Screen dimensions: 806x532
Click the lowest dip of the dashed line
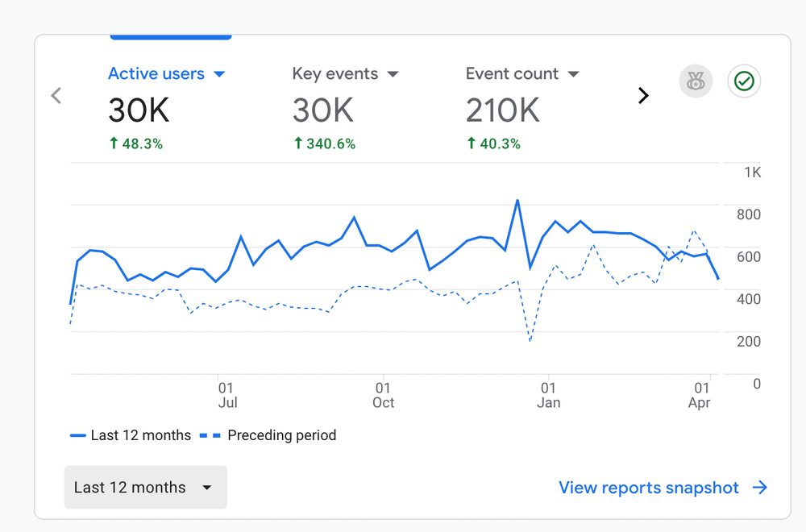(530, 341)
